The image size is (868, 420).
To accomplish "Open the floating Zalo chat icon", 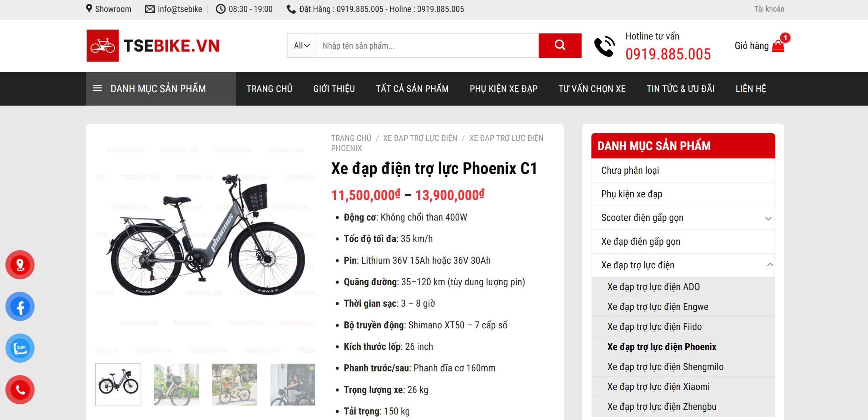I will tap(20, 348).
